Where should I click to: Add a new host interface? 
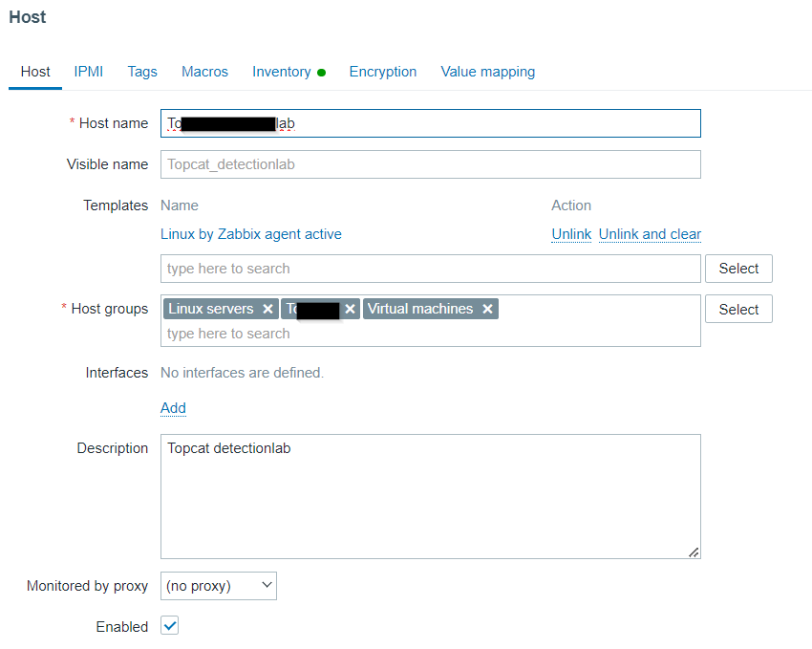pyautogui.click(x=173, y=408)
